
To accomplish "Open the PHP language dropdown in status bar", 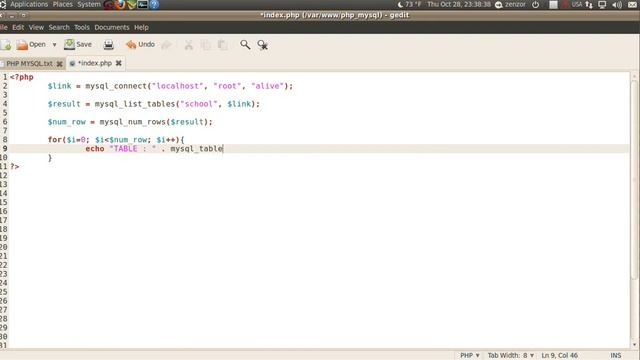I will click(x=469, y=356).
